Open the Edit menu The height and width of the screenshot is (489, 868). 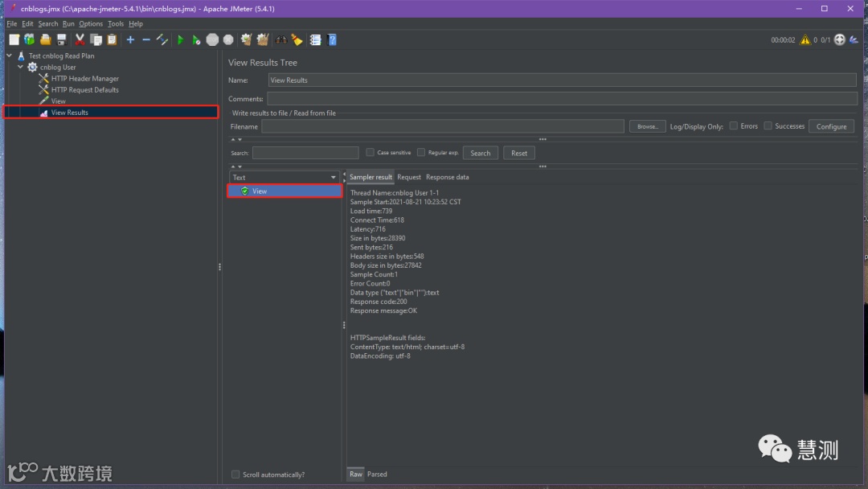point(27,24)
